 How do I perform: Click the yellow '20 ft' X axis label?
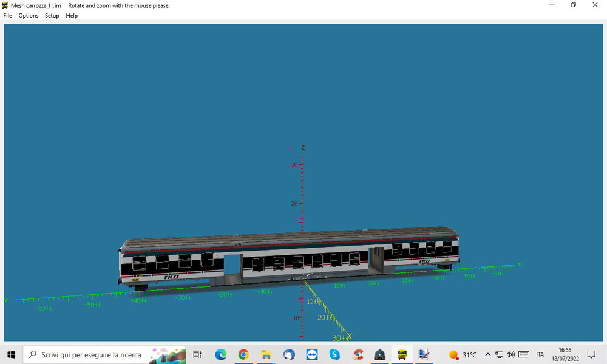click(x=324, y=317)
